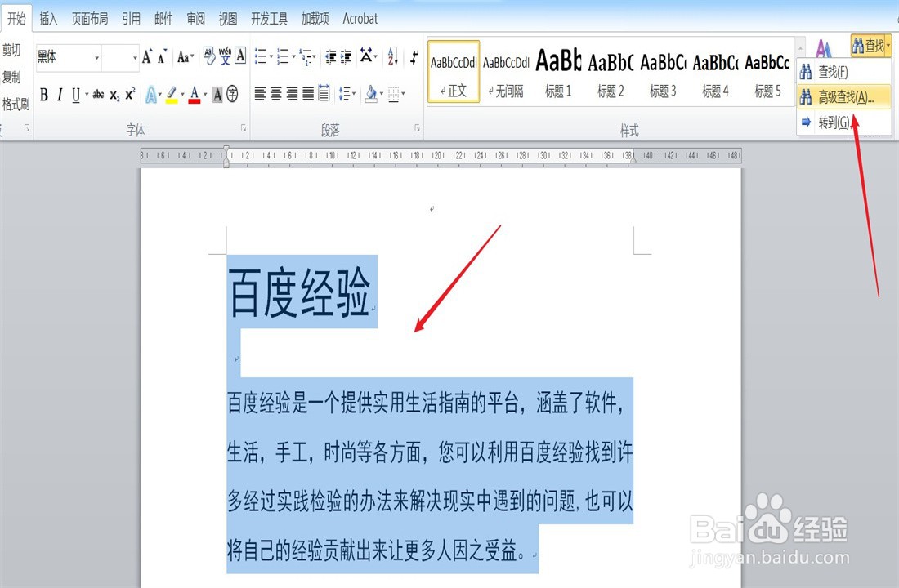Toggle strikethrough formatting

[99, 95]
